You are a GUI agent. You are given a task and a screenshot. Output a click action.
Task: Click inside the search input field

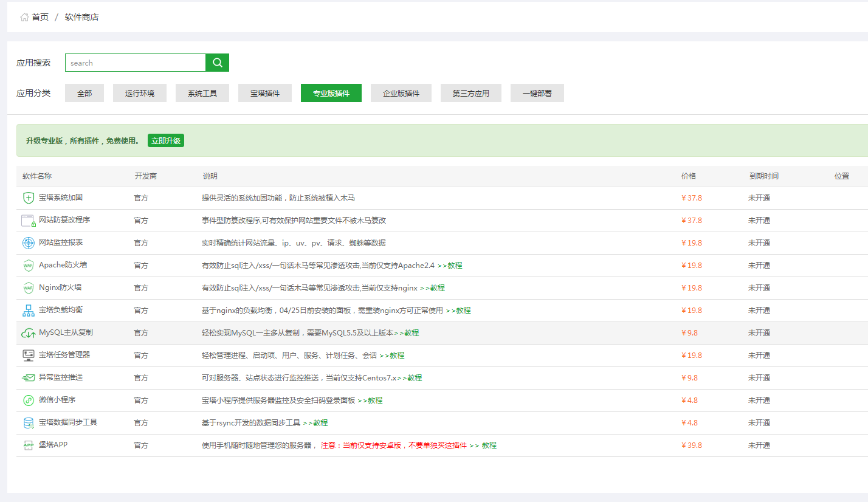(x=135, y=62)
